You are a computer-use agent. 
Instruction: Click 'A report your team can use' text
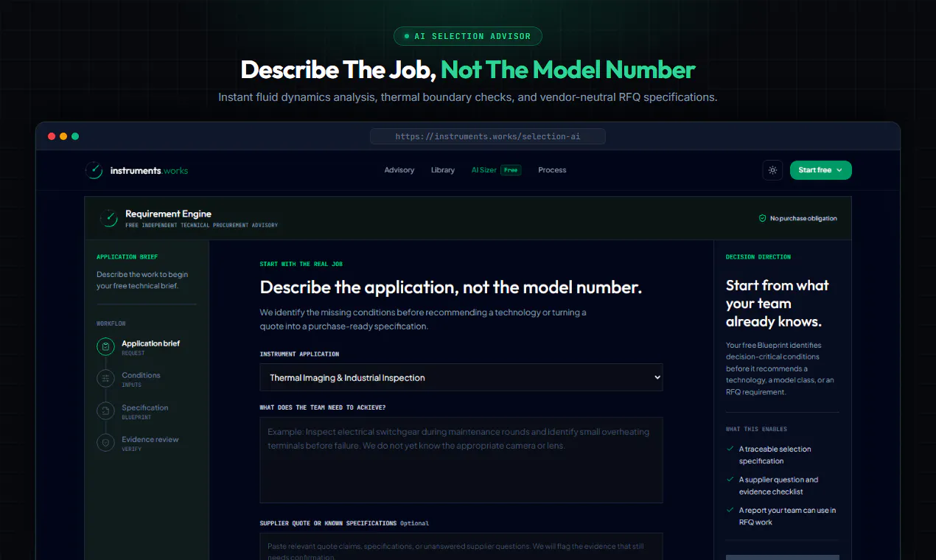[x=787, y=516]
